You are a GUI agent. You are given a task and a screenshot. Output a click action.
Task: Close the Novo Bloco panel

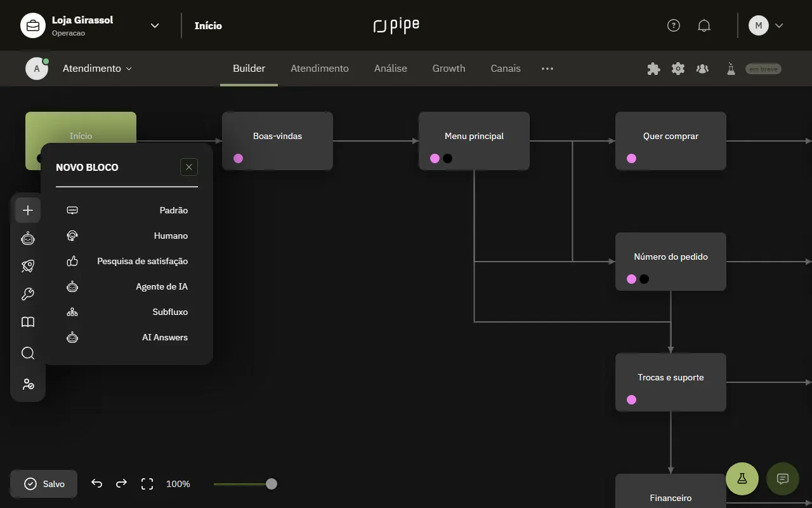click(x=189, y=167)
